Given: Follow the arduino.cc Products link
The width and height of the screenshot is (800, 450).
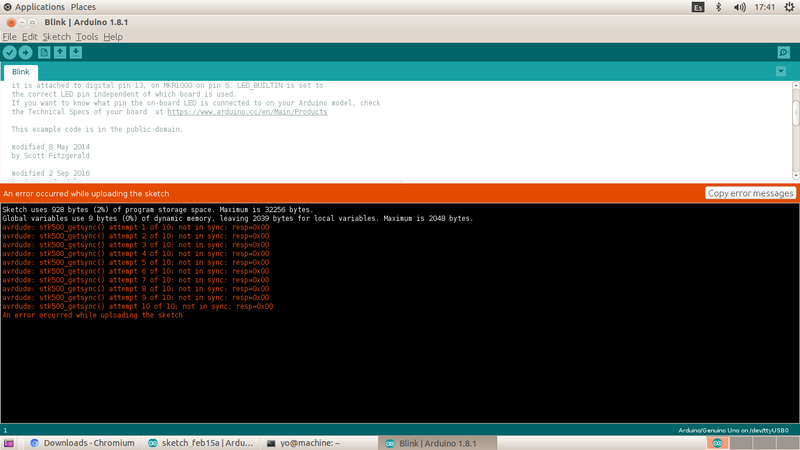Looking at the screenshot, I should tap(247, 112).
